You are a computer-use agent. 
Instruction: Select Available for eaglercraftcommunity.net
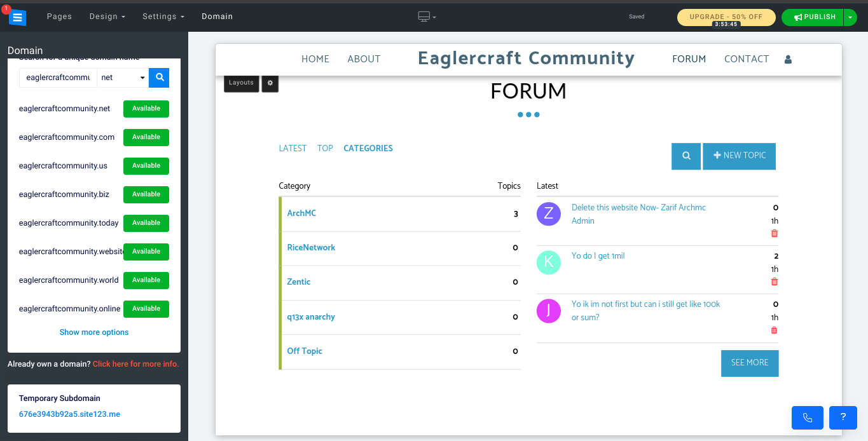pyautogui.click(x=146, y=109)
